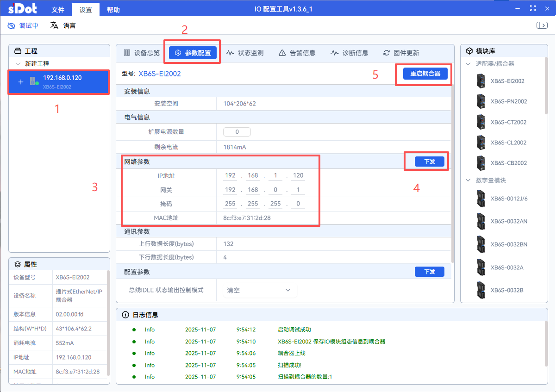The height and width of the screenshot is (392, 556).
Task: Click 下发 button for network parameters
Action: (x=429, y=162)
